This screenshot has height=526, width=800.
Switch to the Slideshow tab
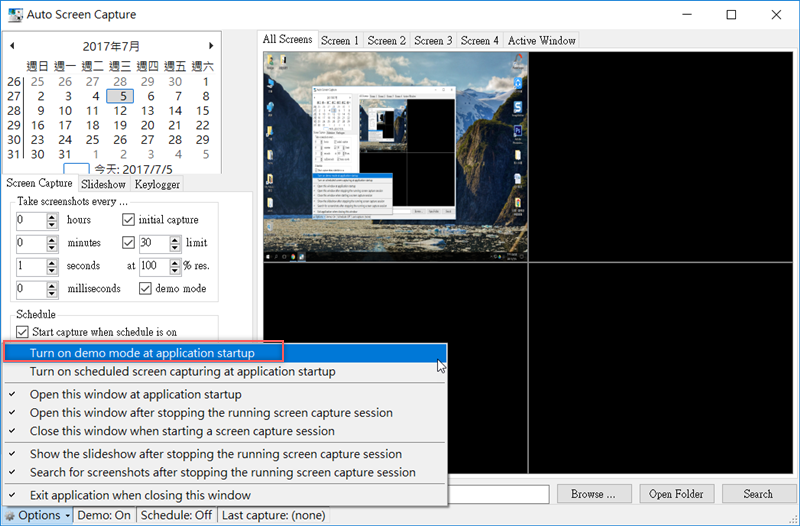(x=104, y=184)
